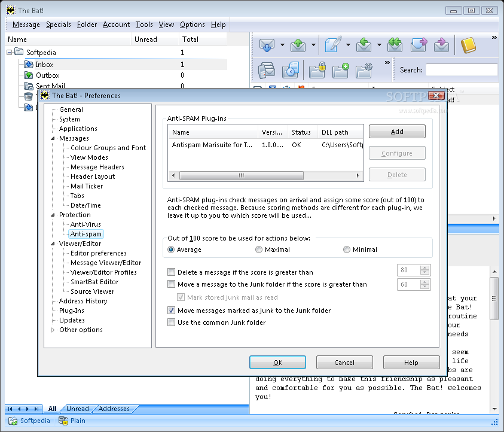Open the SmartBat Editor preferences page
504x432 pixels.
pyautogui.click(x=94, y=282)
